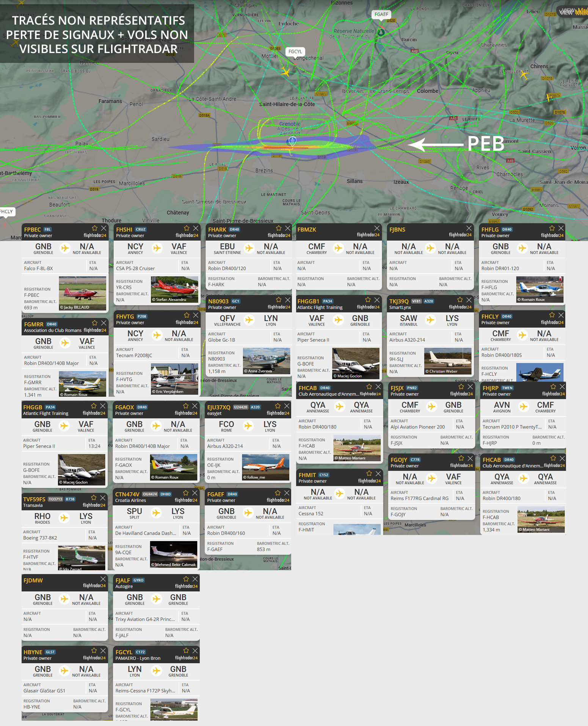This screenshot has width=588, height=726.
Task: Click the A320 type badge on TKJ39Q card
Action: [429, 301]
